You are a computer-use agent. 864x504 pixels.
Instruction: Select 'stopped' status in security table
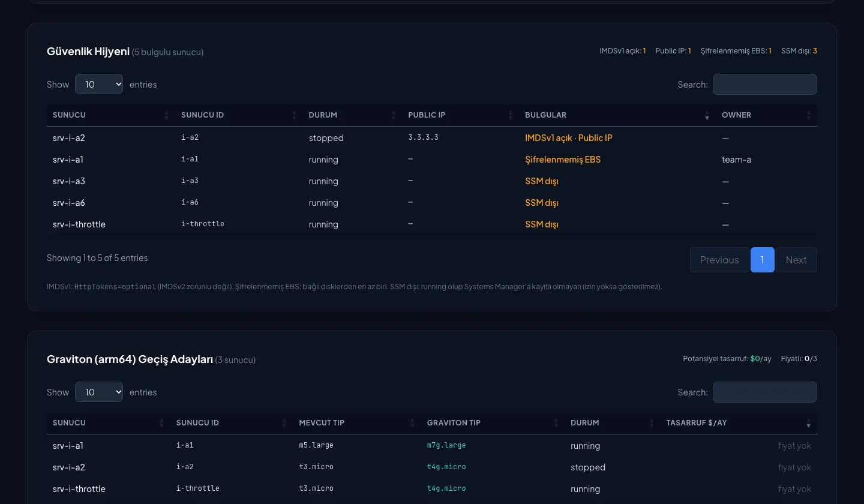point(326,138)
